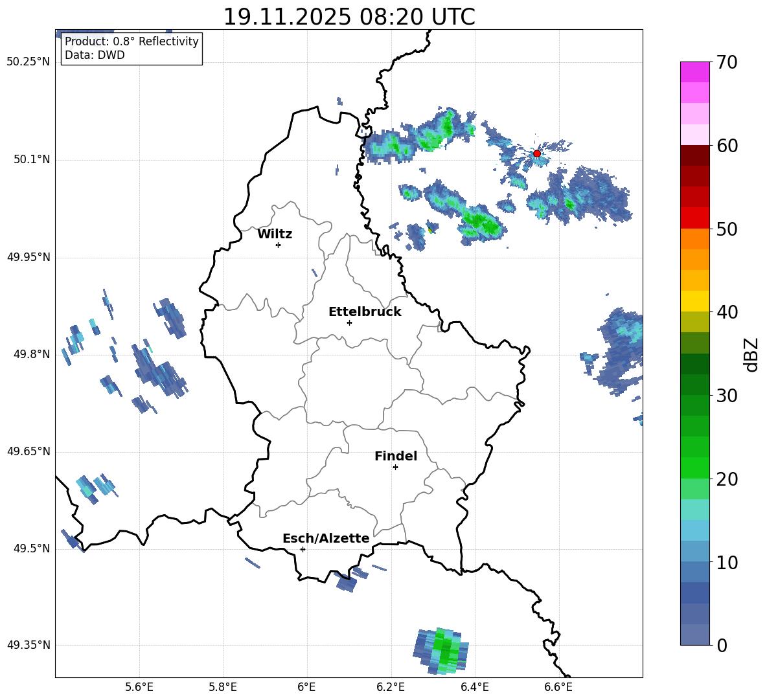Click the Findel station cross marker
The width and height of the screenshot is (767, 700).
tap(395, 468)
